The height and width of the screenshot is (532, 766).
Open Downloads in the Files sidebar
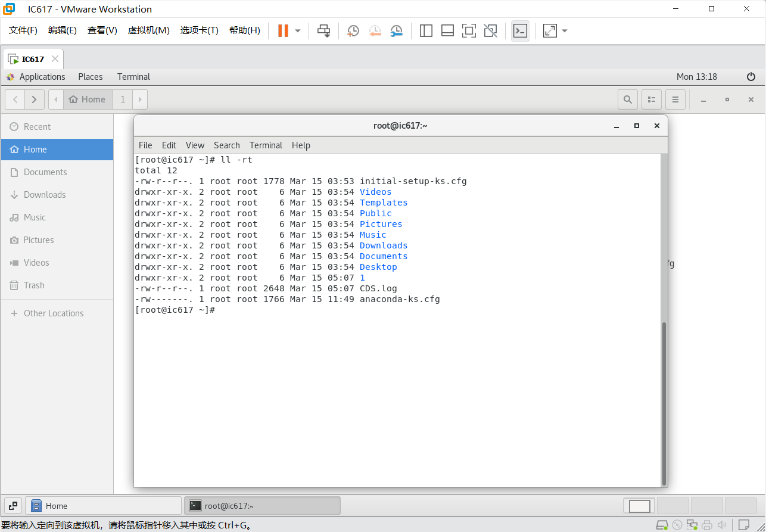(57, 195)
